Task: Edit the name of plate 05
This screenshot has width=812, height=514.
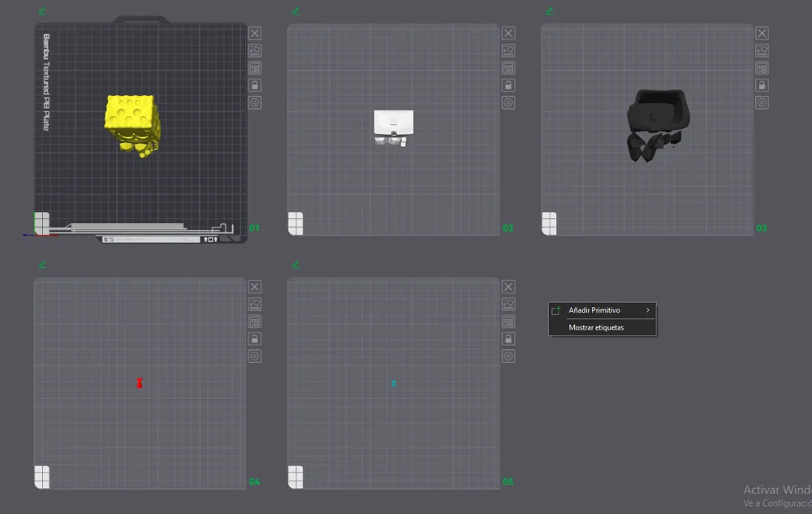Action: tap(296, 265)
